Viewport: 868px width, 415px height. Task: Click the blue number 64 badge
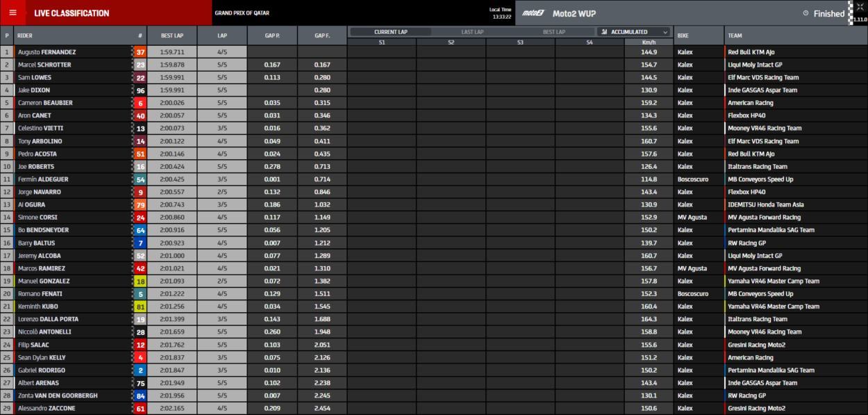(140, 230)
